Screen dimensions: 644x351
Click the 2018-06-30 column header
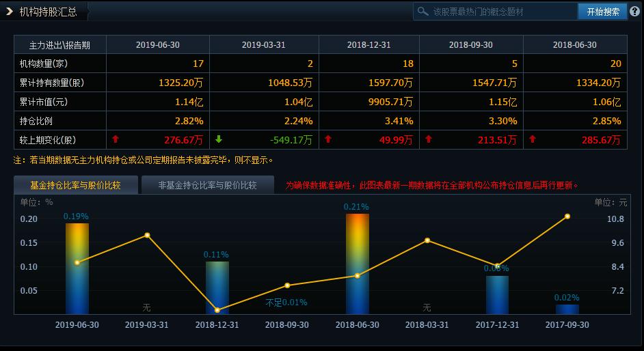[x=574, y=44]
